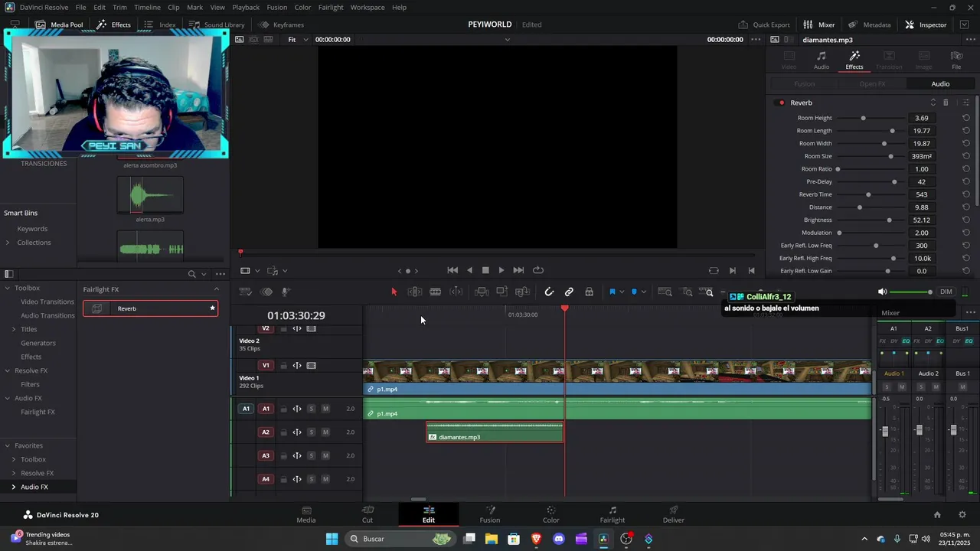Image resolution: width=980 pixels, height=551 pixels.
Task: Mute track A2 in timeline header
Action: (x=325, y=432)
